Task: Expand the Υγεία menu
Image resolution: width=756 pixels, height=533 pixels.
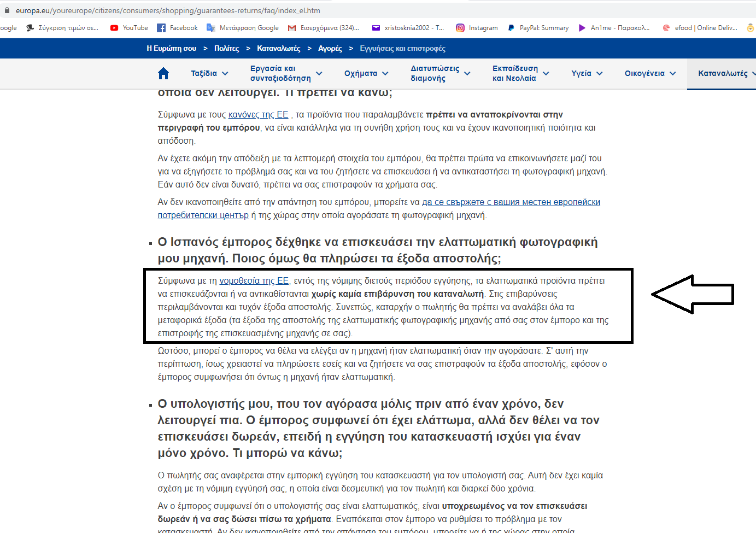Action: click(x=587, y=73)
